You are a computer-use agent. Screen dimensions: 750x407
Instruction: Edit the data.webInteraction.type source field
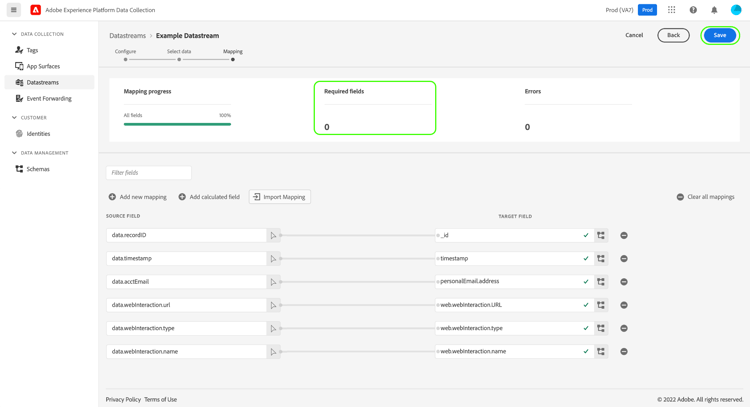(186, 328)
